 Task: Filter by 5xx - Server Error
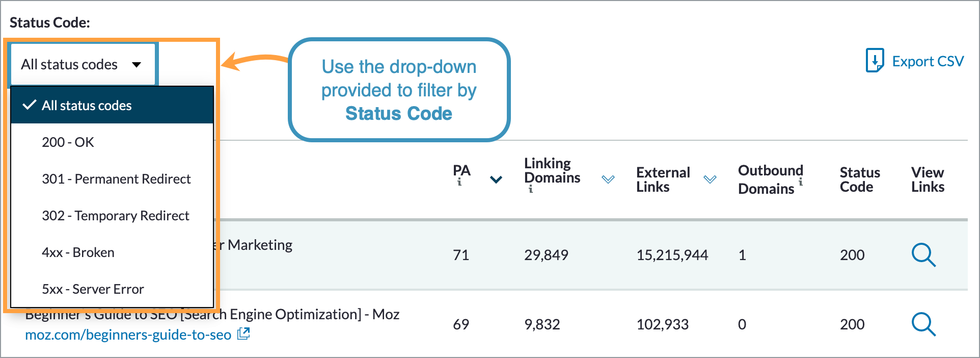(93, 289)
